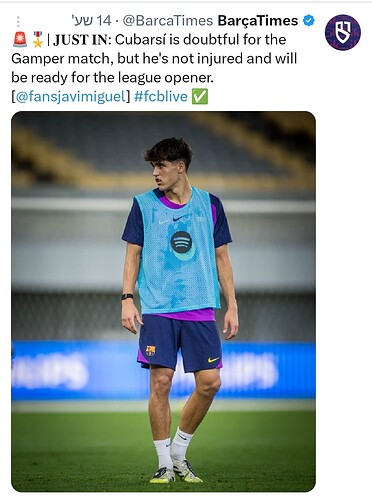Open the #fcblive hashtag
The image size is (372, 500).
tap(161, 97)
